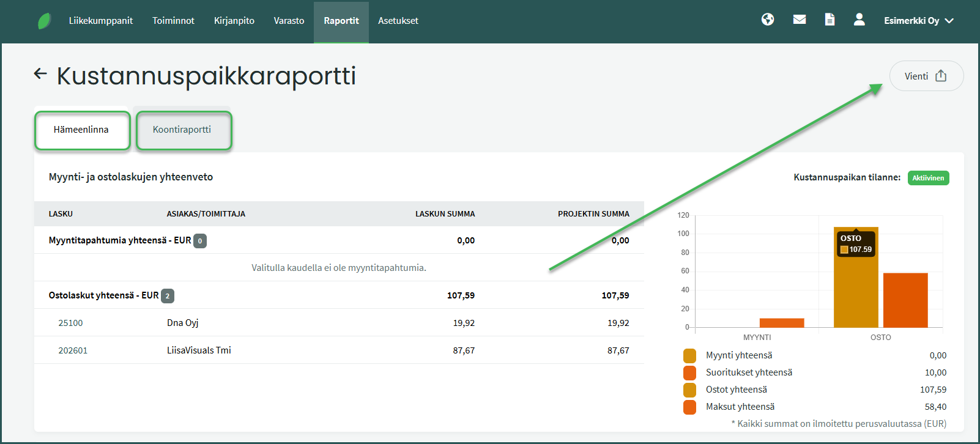Open the Raportit menu
Image resolution: width=980 pixels, height=444 pixels.
pos(341,21)
